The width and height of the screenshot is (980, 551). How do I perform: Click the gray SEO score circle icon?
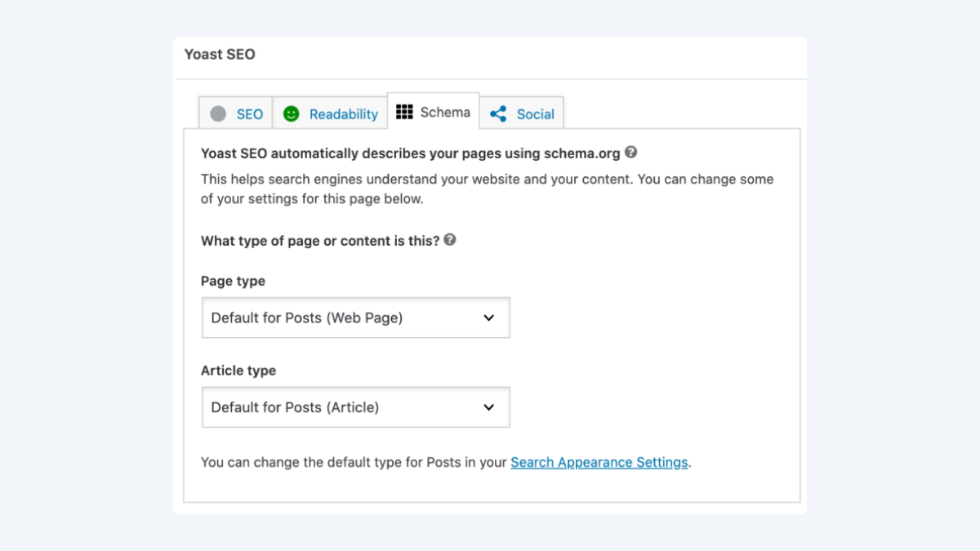pos(218,114)
